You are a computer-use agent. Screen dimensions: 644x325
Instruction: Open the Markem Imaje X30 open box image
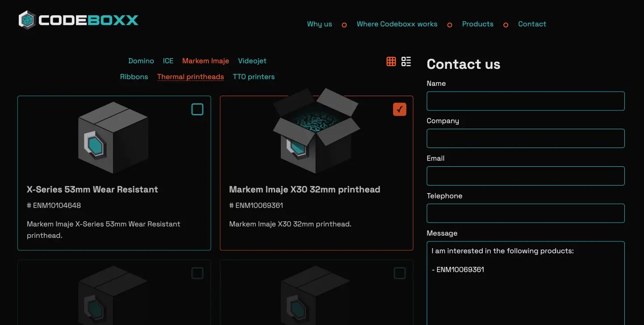[x=316, y=131]
